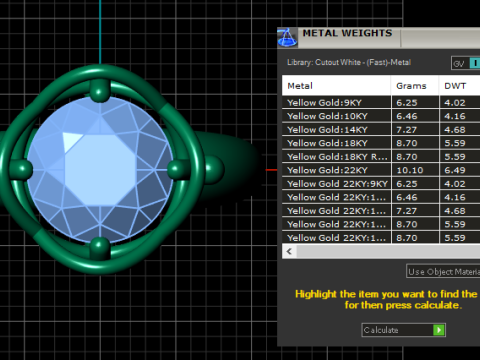Select the Yellow Gold:10KY row

click(x=381, y=116)
